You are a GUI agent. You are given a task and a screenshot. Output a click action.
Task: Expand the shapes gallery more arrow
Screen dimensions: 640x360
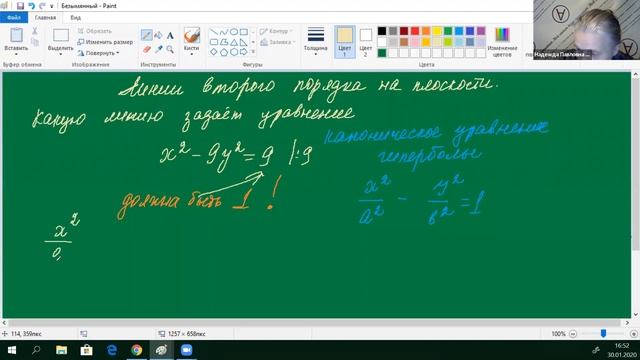(253, 52)
